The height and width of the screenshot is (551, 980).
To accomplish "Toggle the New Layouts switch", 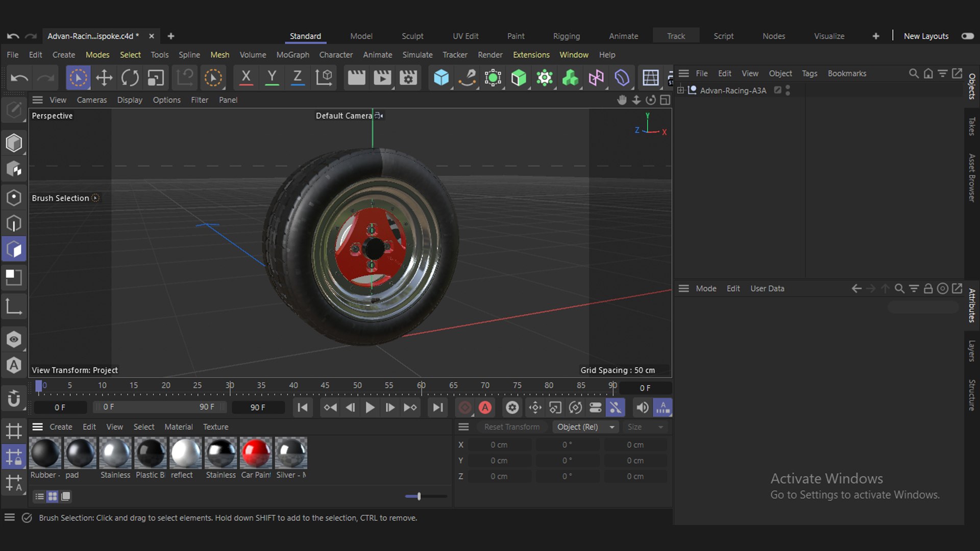I will tap(967, 36).
